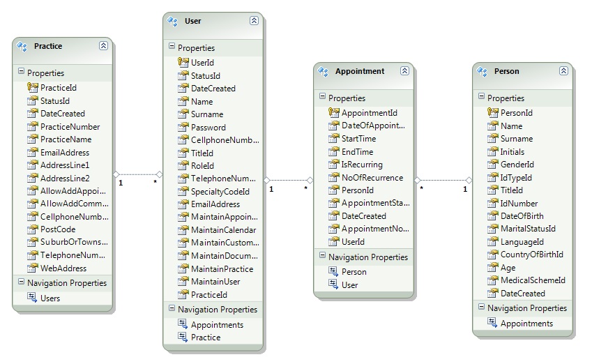Viewport: 592px width, 364px height.
Task: Click the AppointmentId primary key icon
Action: 334,112
